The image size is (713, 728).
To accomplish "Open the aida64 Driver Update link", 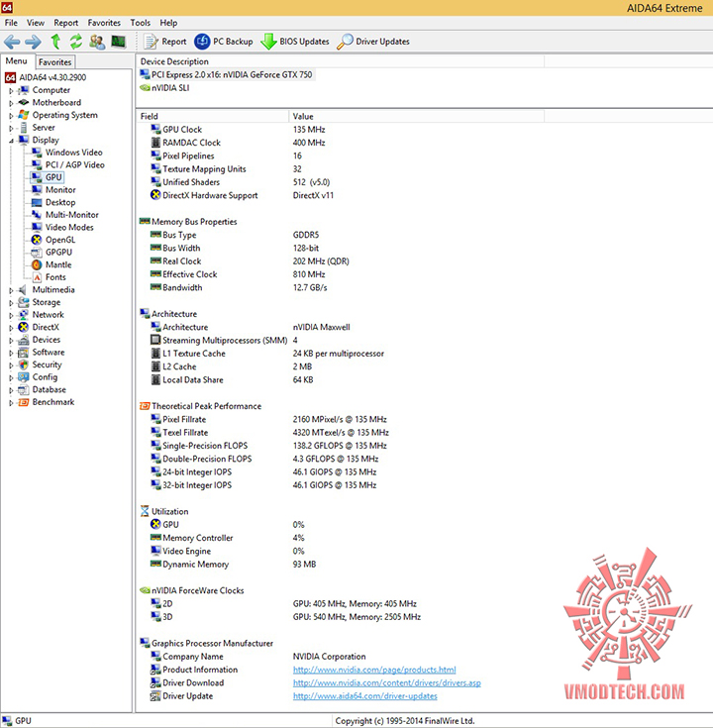I will point(364,696).
